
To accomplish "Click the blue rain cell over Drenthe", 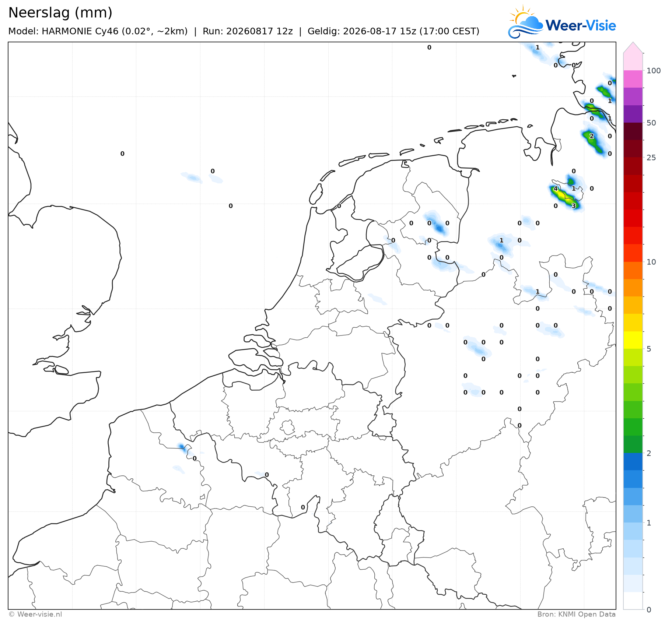I will pos(438,226).
